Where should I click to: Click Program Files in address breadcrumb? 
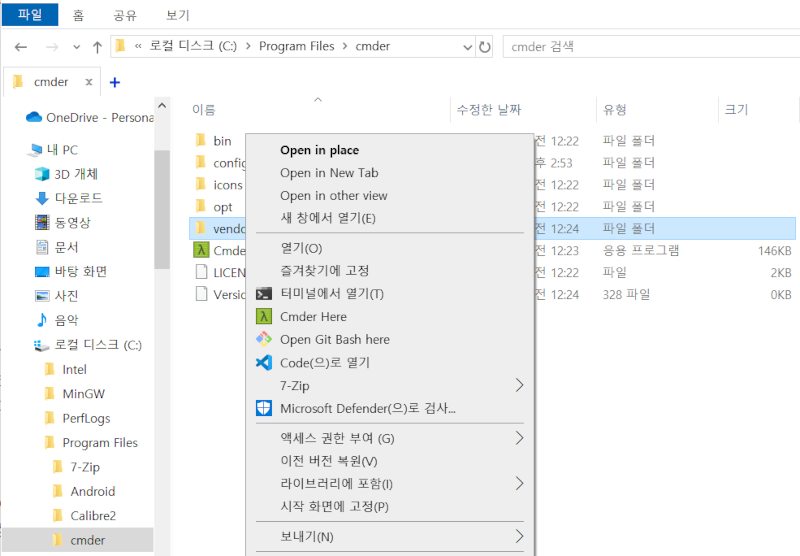coord(296,46)
